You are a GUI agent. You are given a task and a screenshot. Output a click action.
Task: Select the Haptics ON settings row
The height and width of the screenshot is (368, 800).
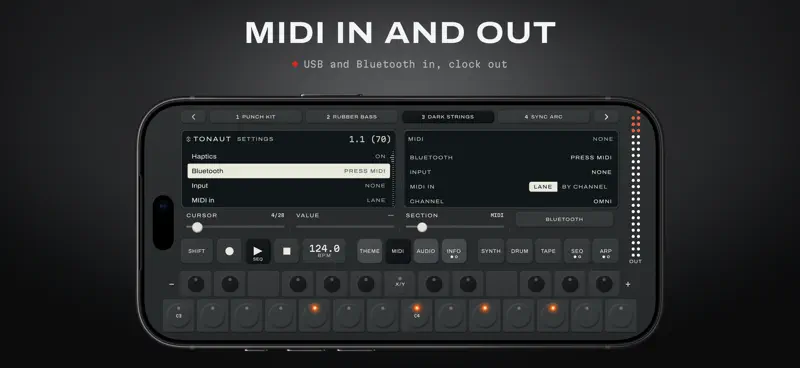(288, 156)
